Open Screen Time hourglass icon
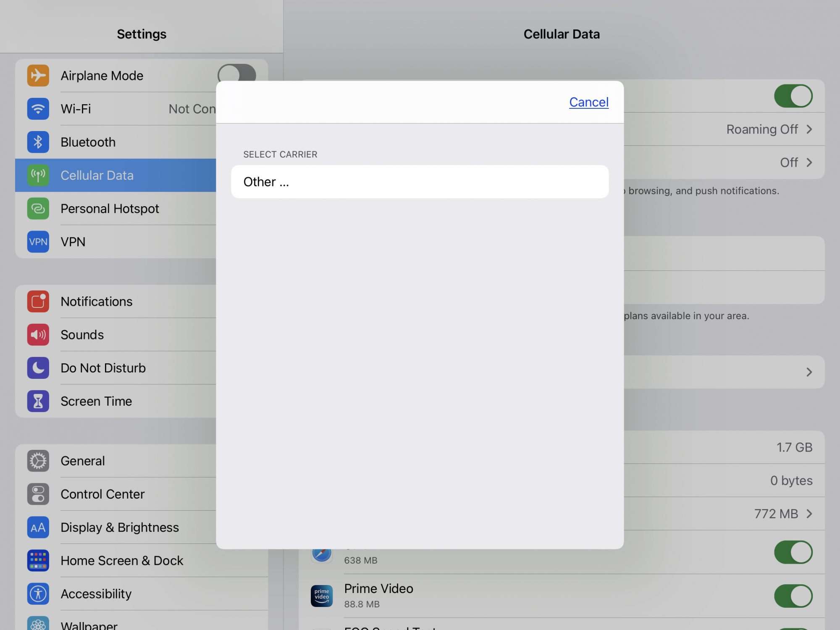 (38, 401)
